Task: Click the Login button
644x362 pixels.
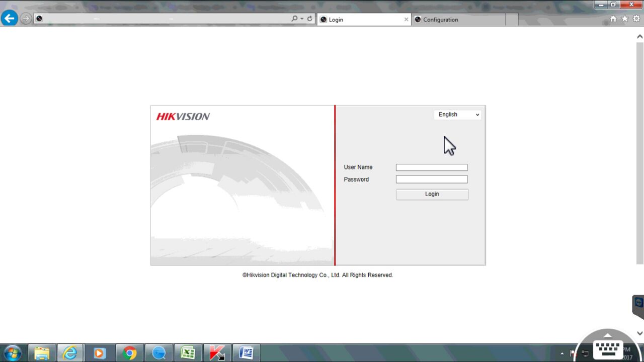Action: click(432, 194)
